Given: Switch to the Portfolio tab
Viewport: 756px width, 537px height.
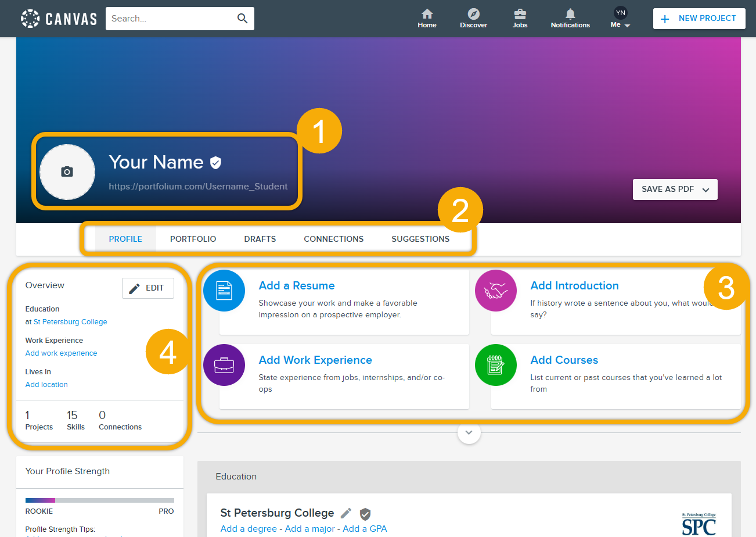Looking at the screenshot, I should pos(193,239).
